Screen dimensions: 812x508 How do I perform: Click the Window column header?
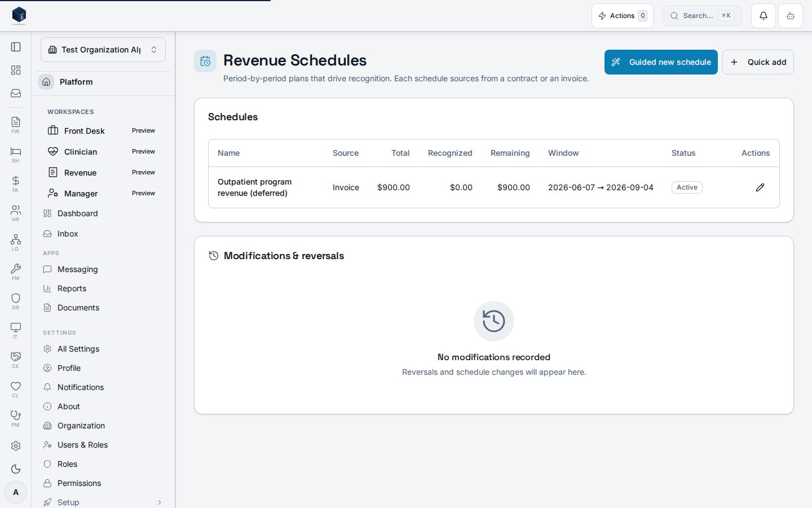(563, 153)
